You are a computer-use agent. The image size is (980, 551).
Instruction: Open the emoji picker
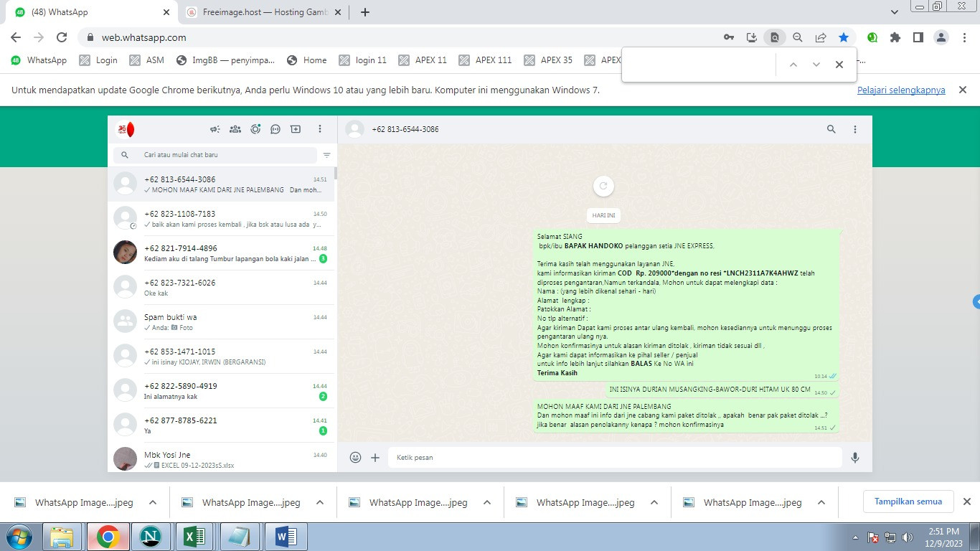point(355,457)
